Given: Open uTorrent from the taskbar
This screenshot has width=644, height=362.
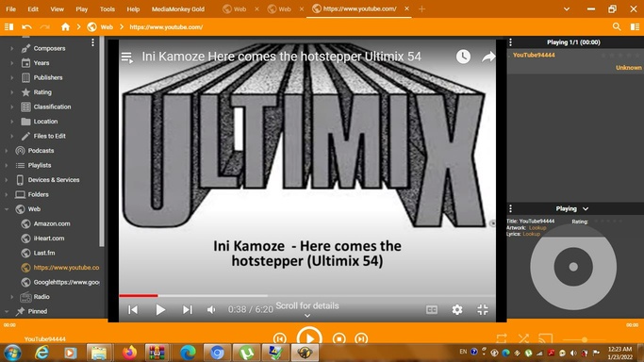Looking at the screenshot, I should click(246, 353).
